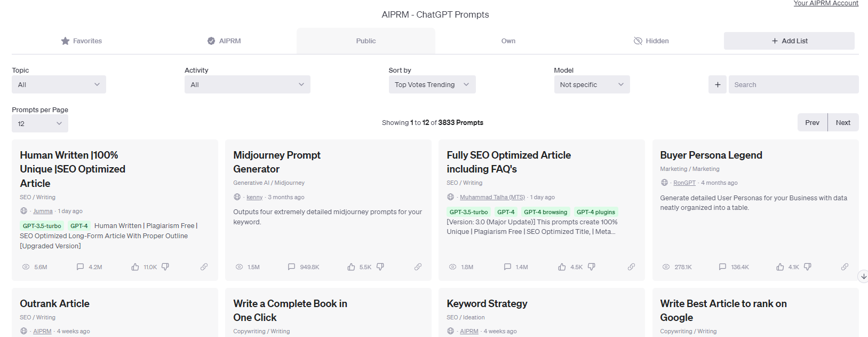Focus the Search input field
Viewport: 868px width, 337px height.
[794, 84]
